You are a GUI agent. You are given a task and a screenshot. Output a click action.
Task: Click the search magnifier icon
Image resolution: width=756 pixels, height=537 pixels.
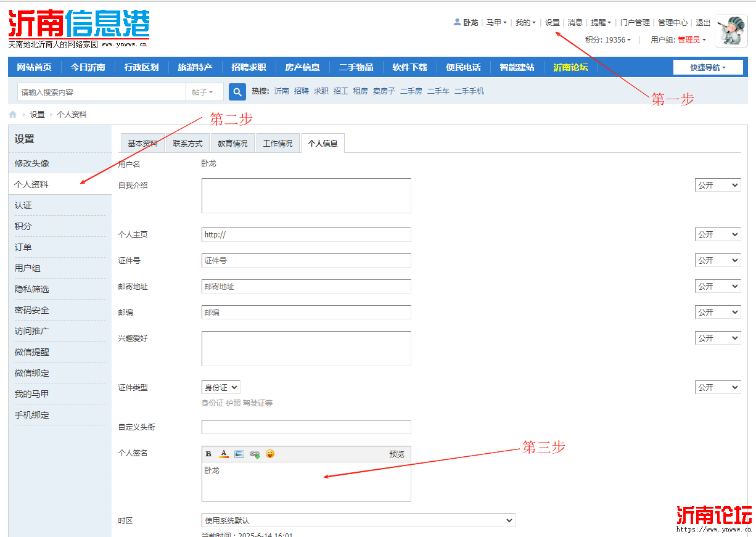pyautogui.click(x=237, y=91)
